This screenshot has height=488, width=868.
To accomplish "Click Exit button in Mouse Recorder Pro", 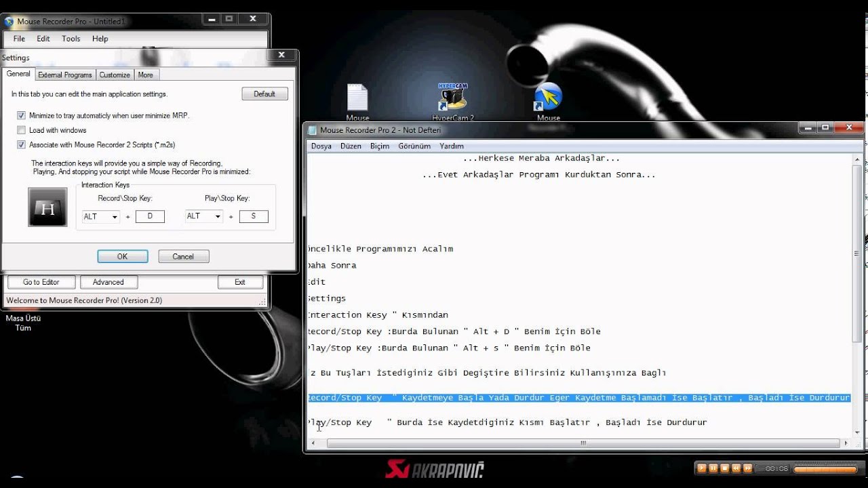I will click(240, 282).
